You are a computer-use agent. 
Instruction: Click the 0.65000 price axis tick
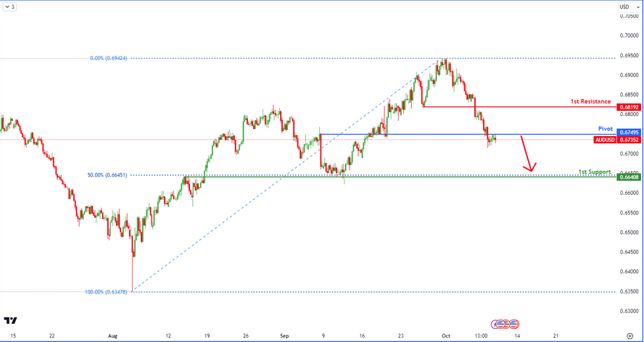[x=629, y=233]
